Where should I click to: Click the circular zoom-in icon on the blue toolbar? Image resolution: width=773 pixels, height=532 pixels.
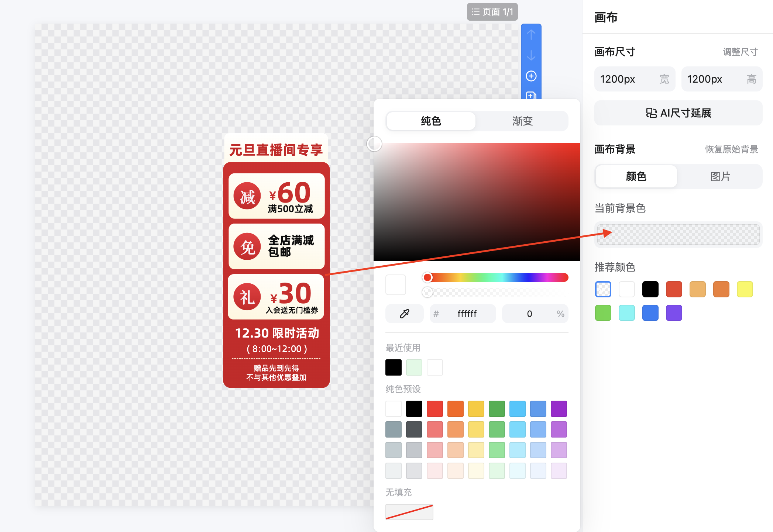(531, 76)
